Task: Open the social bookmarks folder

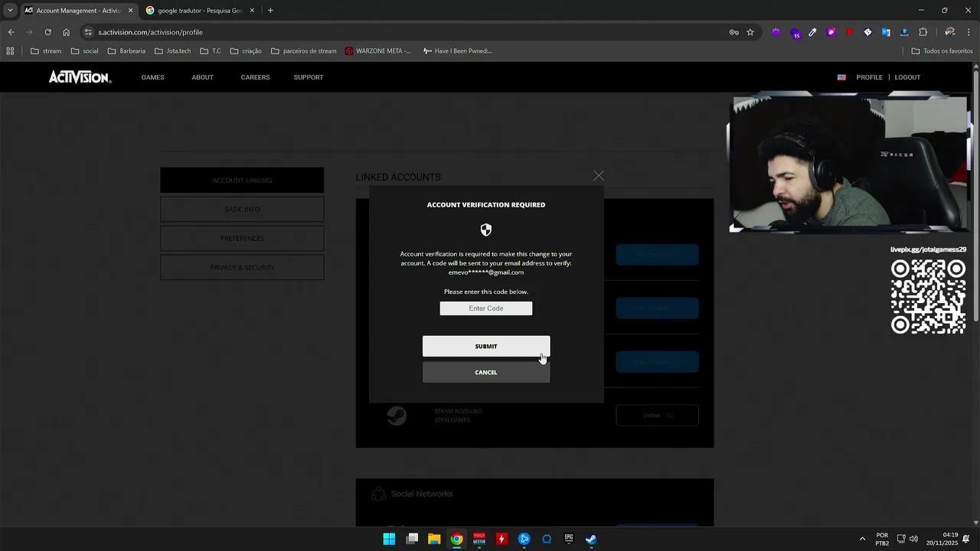Action: click(84, 51)
